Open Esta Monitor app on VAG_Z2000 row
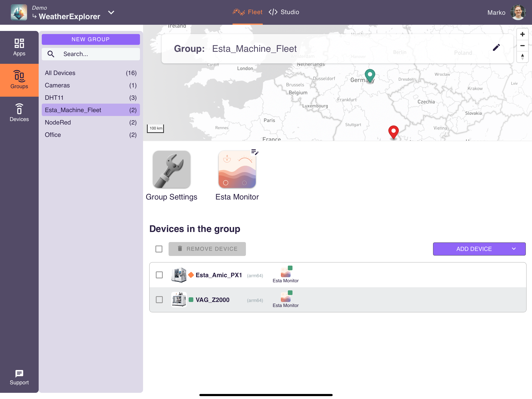532x399 pixels. point(286,299)
